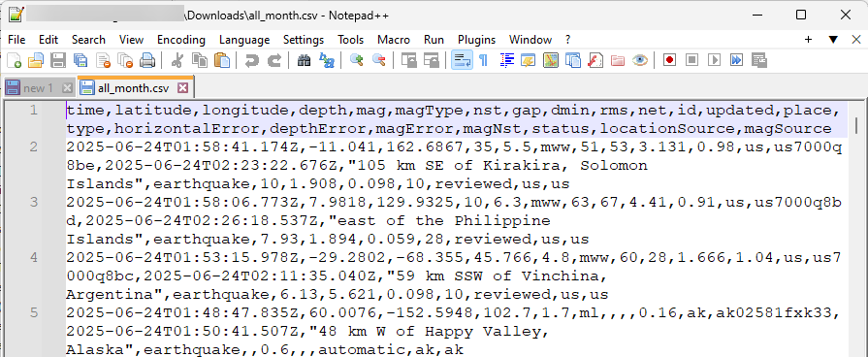
Task: Undo the last action
Action: (x=252, y=60)
